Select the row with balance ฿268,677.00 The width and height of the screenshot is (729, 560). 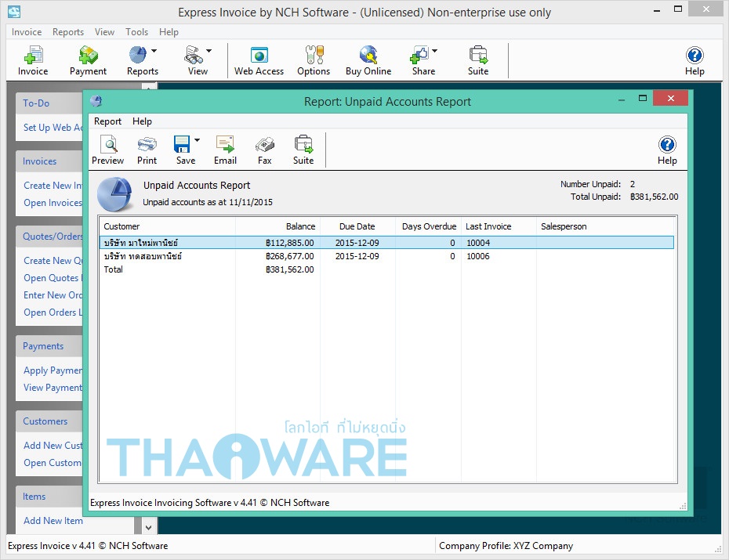pos(386,256)
